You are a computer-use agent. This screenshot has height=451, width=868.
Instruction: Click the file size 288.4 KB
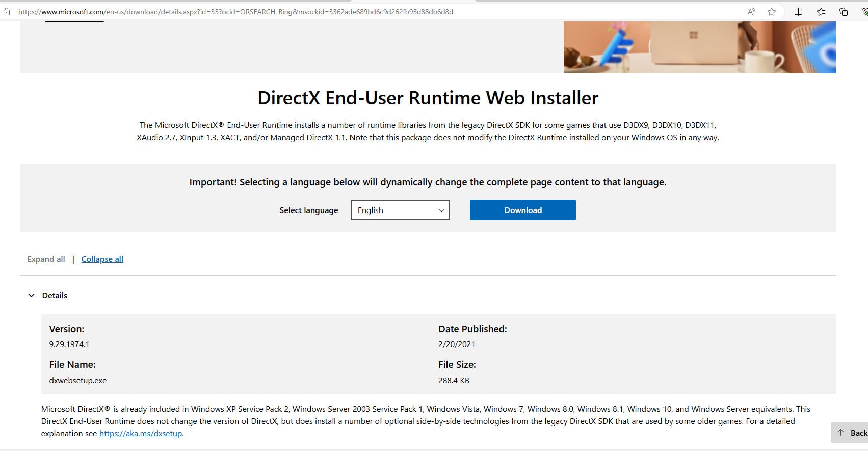(x=454, y=381)
